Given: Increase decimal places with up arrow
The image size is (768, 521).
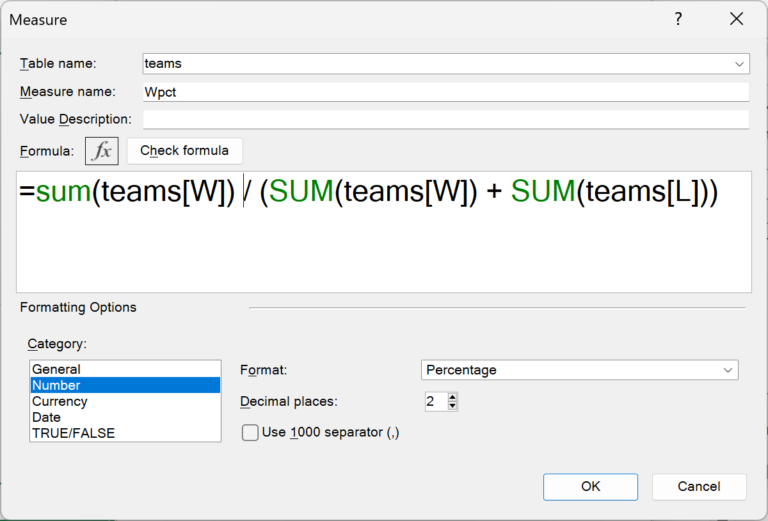Looking at the screenshot, I should (x=453, y=397).
